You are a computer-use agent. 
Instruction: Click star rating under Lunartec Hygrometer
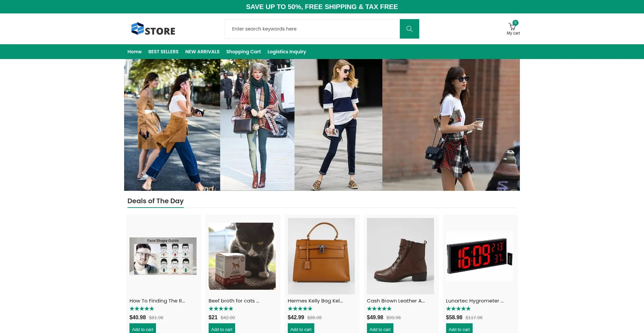(458, 309)
